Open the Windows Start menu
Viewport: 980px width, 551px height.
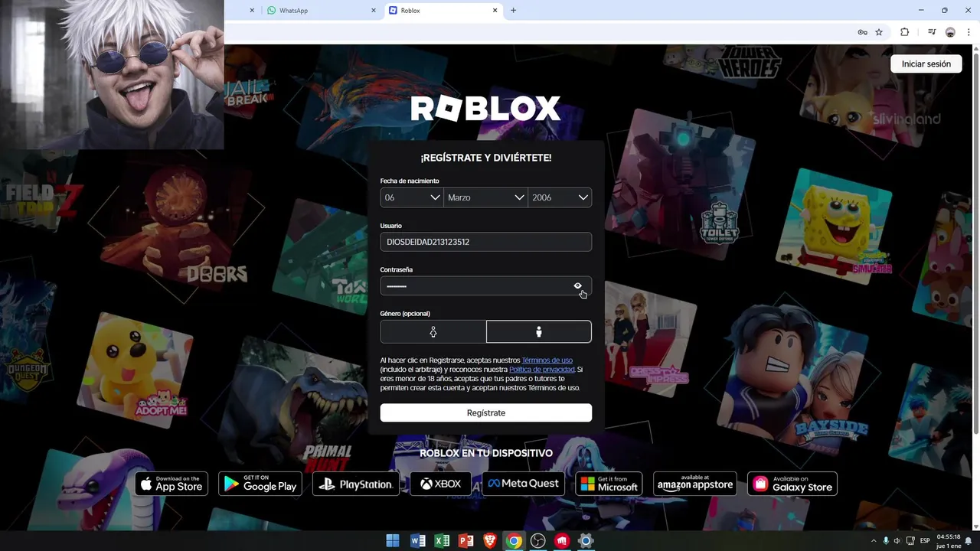[392, 541]
